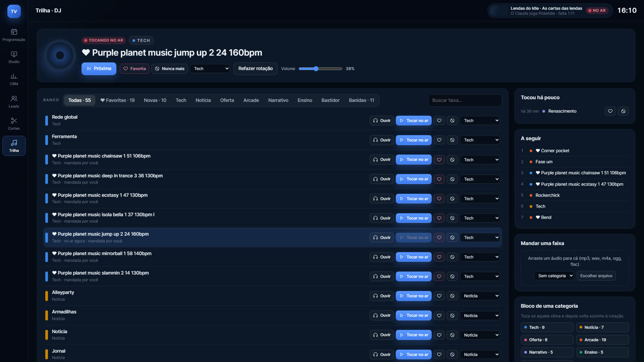The width and height of the screenshot is (644, 362).
Task: Adjust the Volume slider
Action: 320,69
